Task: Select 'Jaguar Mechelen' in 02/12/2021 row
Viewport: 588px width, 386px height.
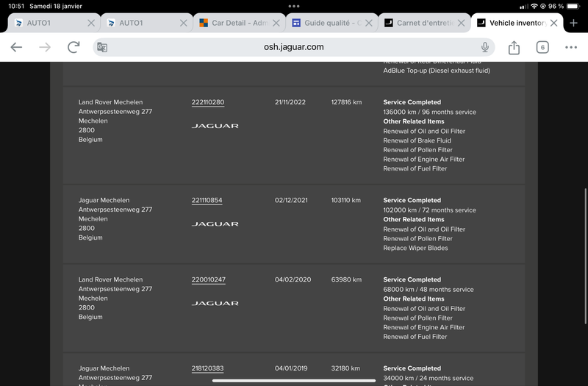Action: pyautogui.click(x=104, y=200)
